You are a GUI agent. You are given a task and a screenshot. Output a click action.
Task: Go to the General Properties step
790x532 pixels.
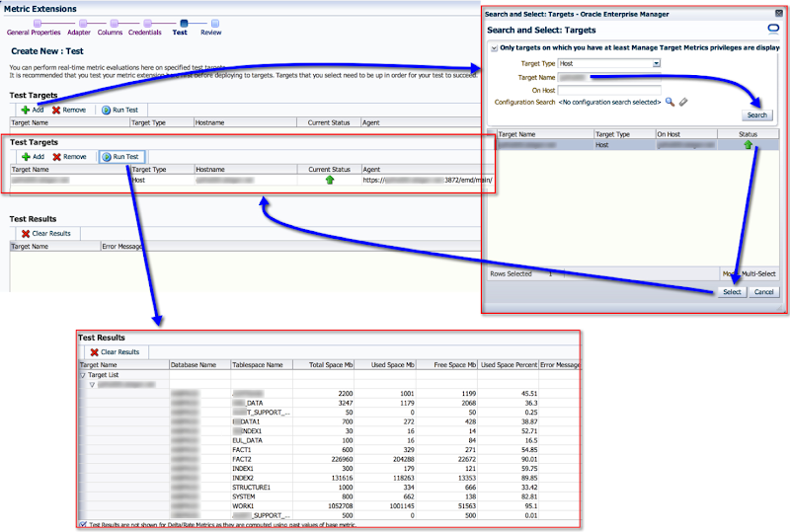(x=34, y=32)
